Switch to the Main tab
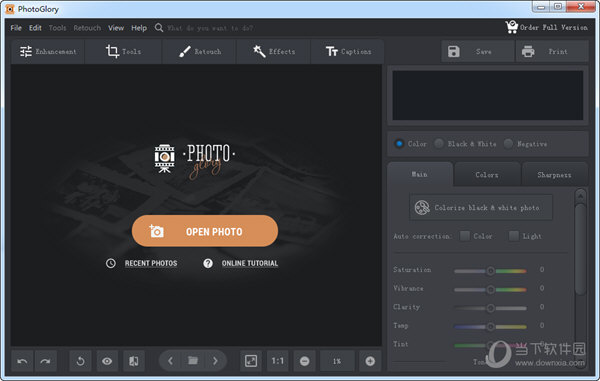 (420, 174)
